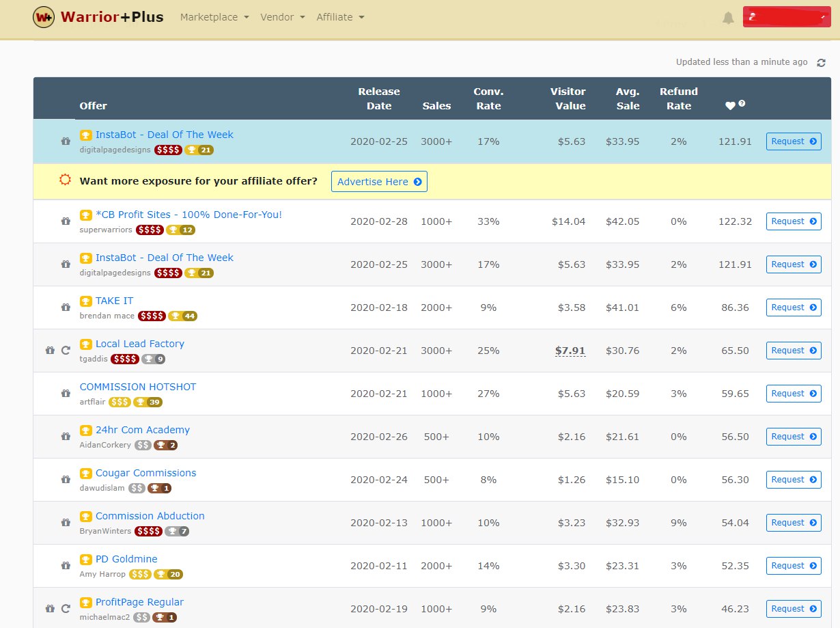The image size is (840, 628).
Task: Request the ProfitPage Regular offer
Action: point(794,609)
